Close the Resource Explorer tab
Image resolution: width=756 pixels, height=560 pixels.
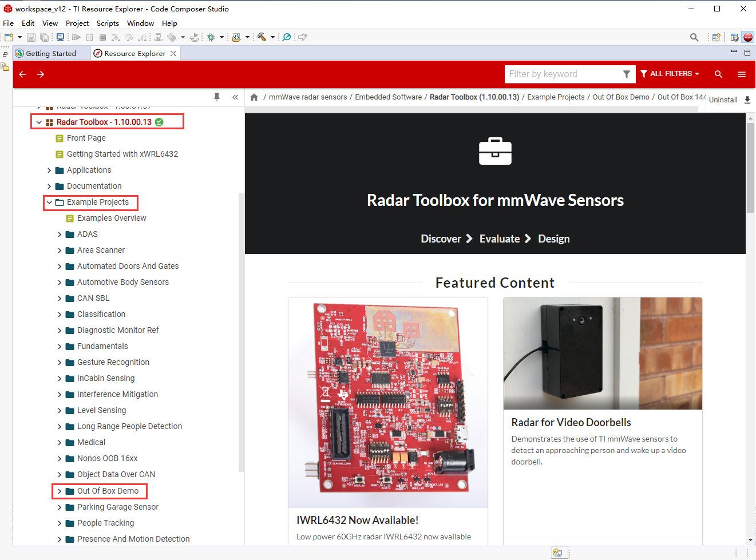tap(173, 53)
